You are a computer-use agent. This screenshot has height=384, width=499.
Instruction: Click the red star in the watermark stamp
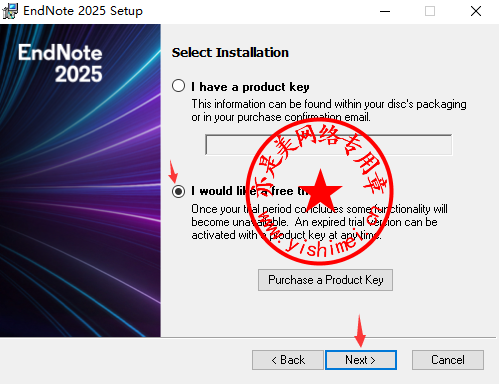[320, 189]
